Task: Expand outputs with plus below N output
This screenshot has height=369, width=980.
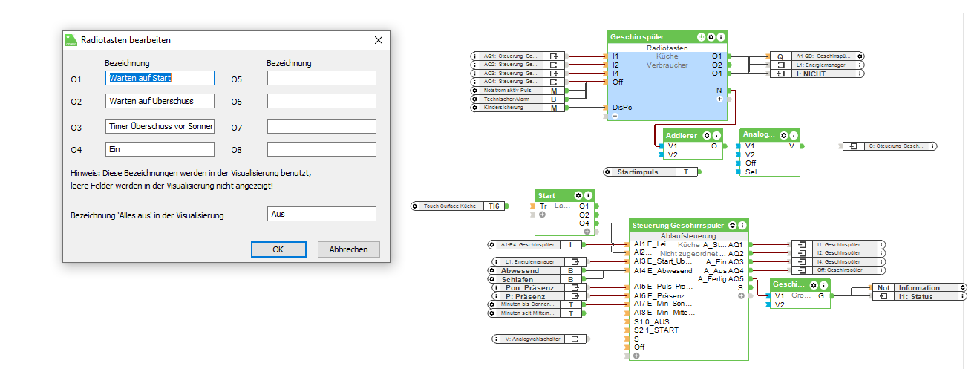Action: (719, 99)
